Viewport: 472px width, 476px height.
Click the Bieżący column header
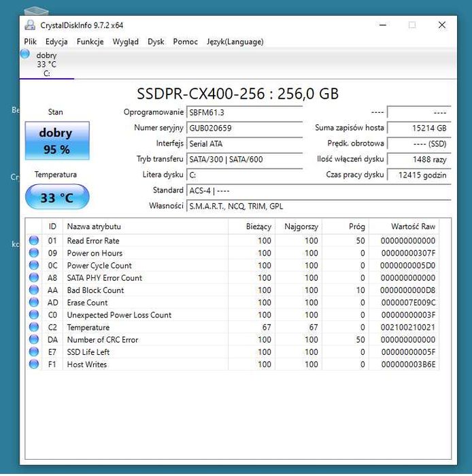pyautogui.click(x=252, y=226)
